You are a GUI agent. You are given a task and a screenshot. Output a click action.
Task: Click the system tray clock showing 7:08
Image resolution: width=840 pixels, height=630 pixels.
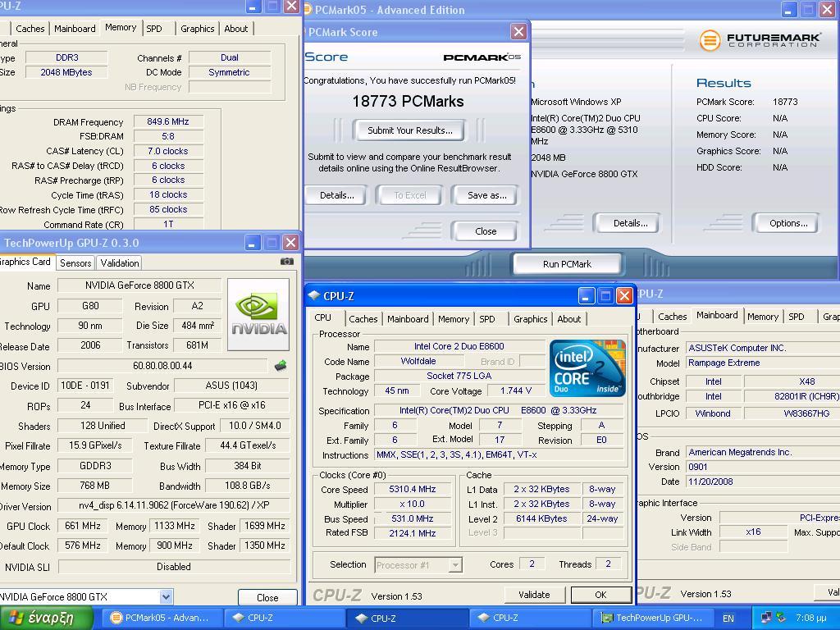point(810,619)
